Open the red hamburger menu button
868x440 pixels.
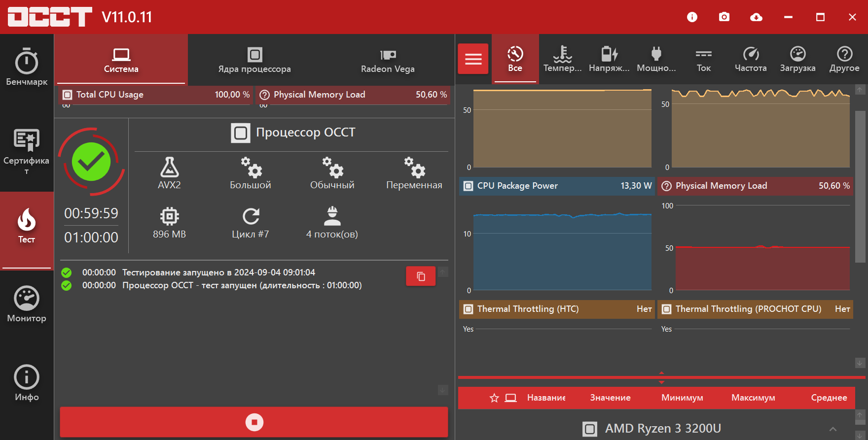click(x=473, y=59)
